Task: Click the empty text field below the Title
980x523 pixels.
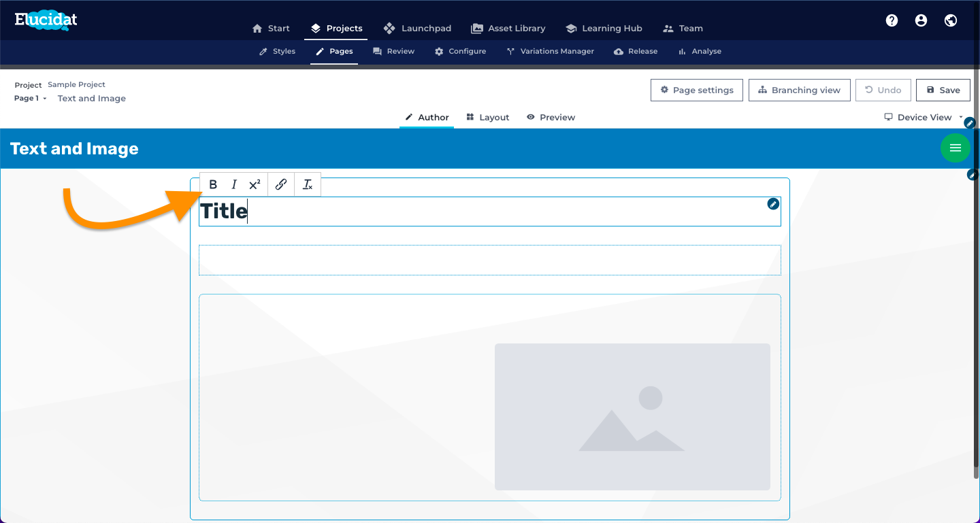Action: (489, 260)
